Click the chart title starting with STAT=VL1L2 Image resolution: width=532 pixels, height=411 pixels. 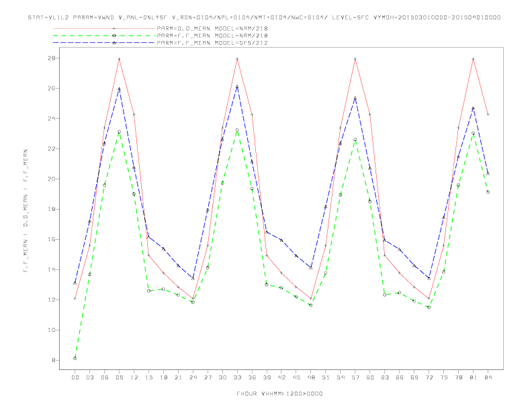point(264,17)
